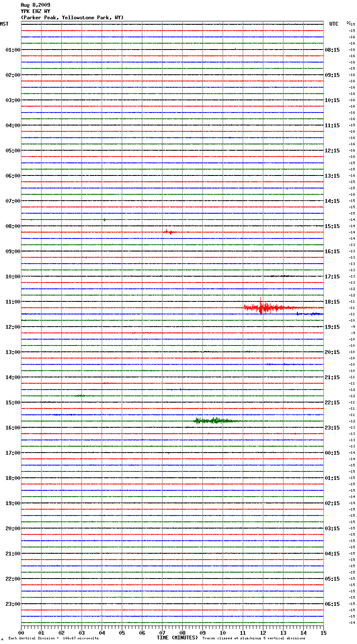Image resolution: width=357 pixels, height=644 pixels.
Task: Select the station code YPK EHZ WY
Action: pos(35,11)
